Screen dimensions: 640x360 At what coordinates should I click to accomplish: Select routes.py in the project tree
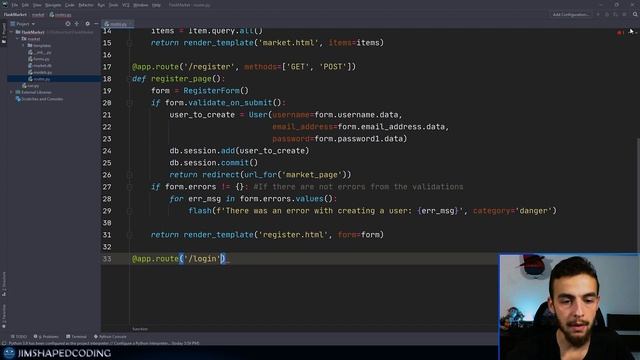point(39,79)
